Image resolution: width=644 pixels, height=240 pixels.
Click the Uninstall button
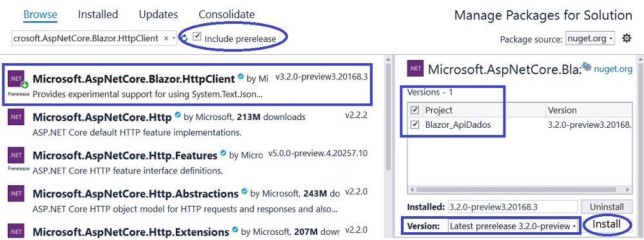pyautogui.click(x=606, y=206)
